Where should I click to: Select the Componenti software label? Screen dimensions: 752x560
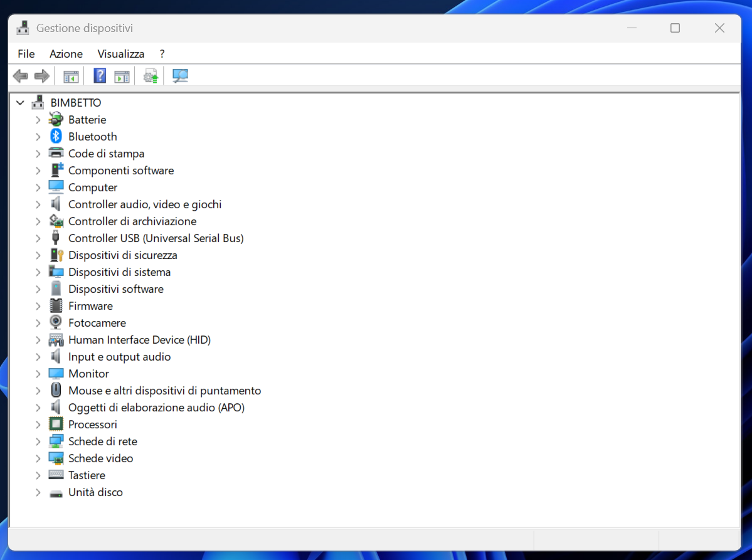pos(121,171)
